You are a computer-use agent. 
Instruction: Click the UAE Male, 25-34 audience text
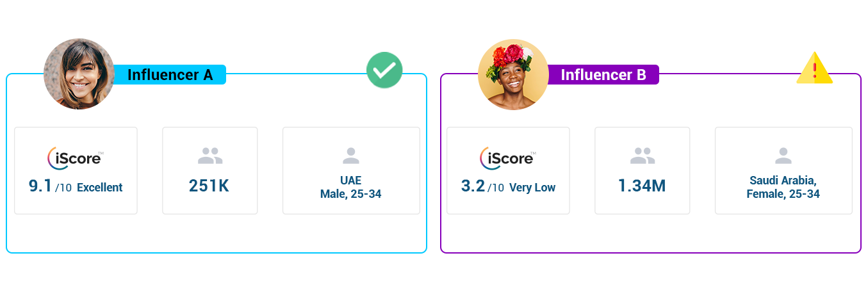point(350,187)
